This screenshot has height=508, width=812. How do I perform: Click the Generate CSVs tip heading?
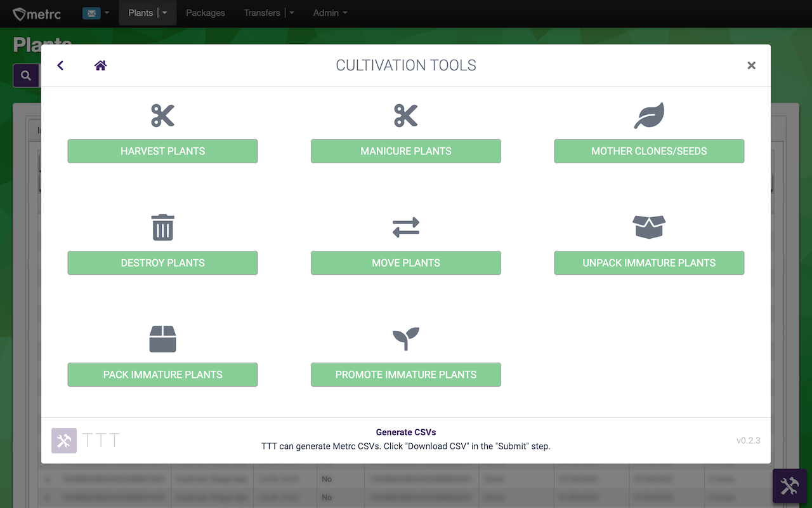point(406,432)
